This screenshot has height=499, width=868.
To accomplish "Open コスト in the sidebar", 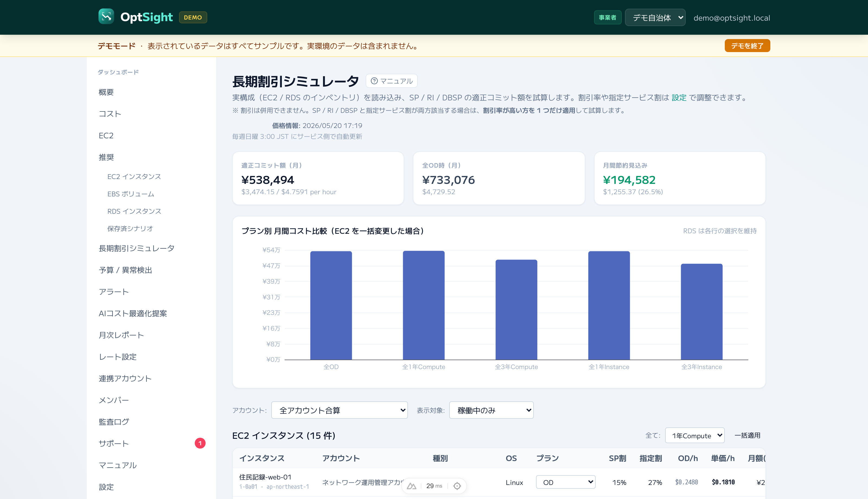I will tap(110, 114).
